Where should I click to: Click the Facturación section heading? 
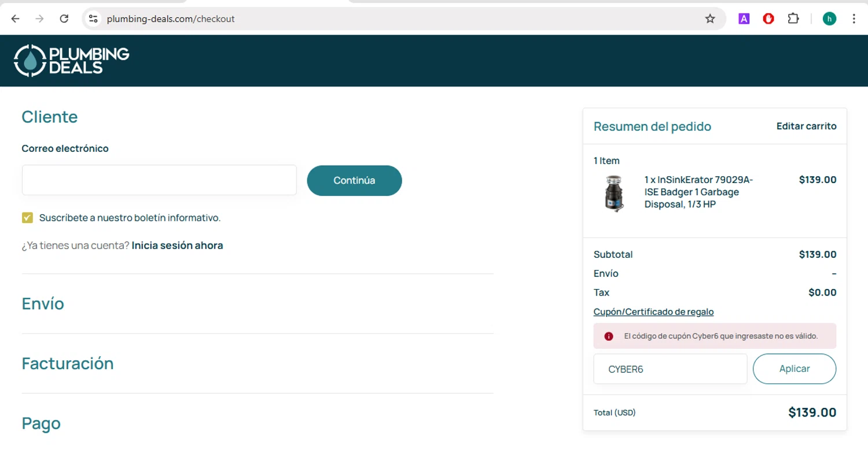click(x=68, y=363)
